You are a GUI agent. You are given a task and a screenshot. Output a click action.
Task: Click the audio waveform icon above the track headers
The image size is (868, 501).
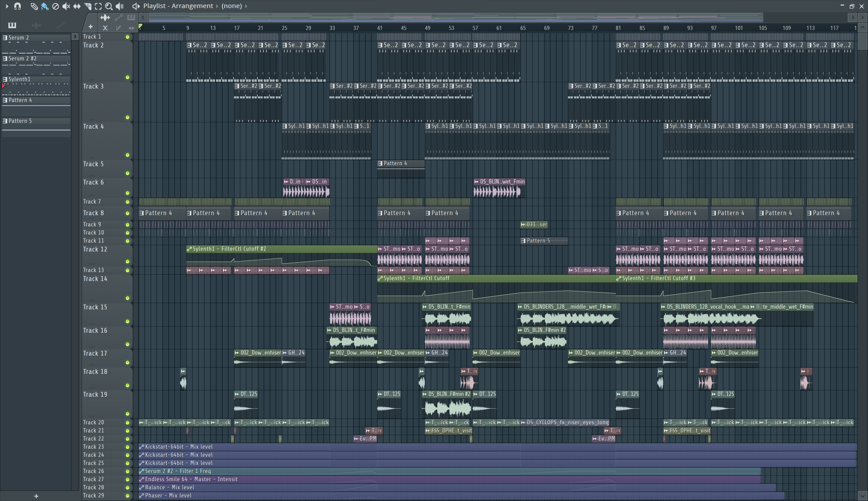(x=105, y=17)
